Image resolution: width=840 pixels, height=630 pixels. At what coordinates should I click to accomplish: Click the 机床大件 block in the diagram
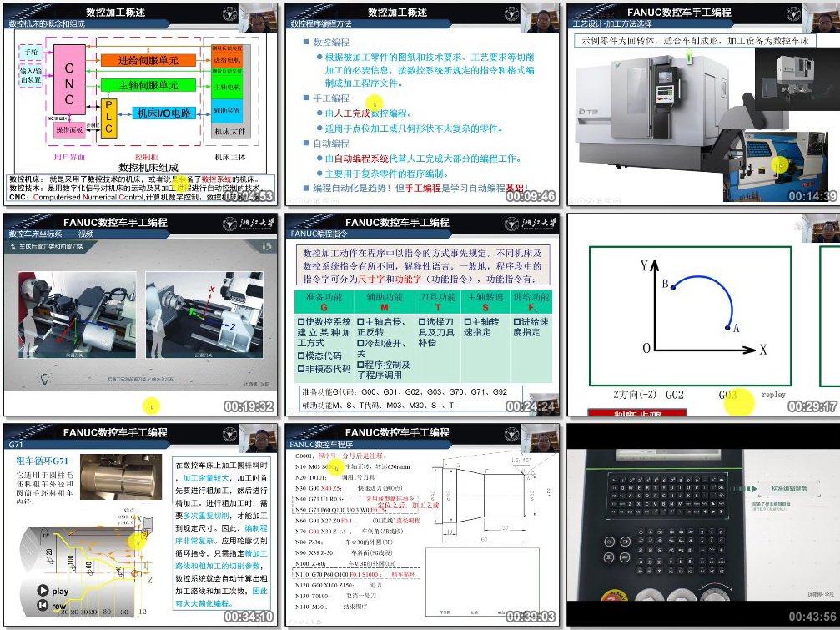point(230,131)
